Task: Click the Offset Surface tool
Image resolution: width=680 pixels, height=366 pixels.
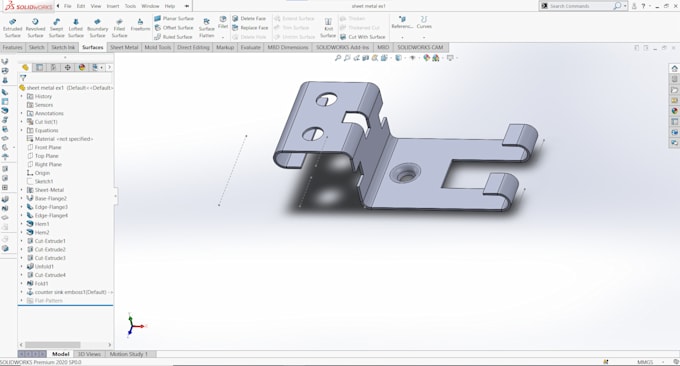Action: coord(174,27)
